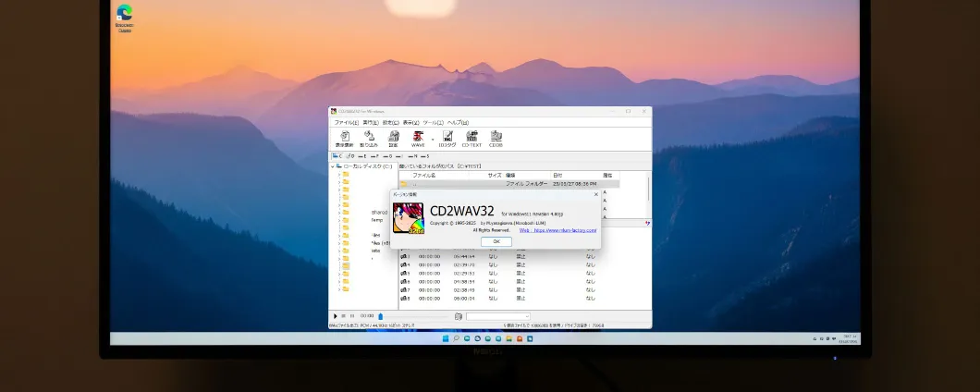Click the icon beside the bottom combo box
This screenshot has height=392, width=980.
[459, 316]
